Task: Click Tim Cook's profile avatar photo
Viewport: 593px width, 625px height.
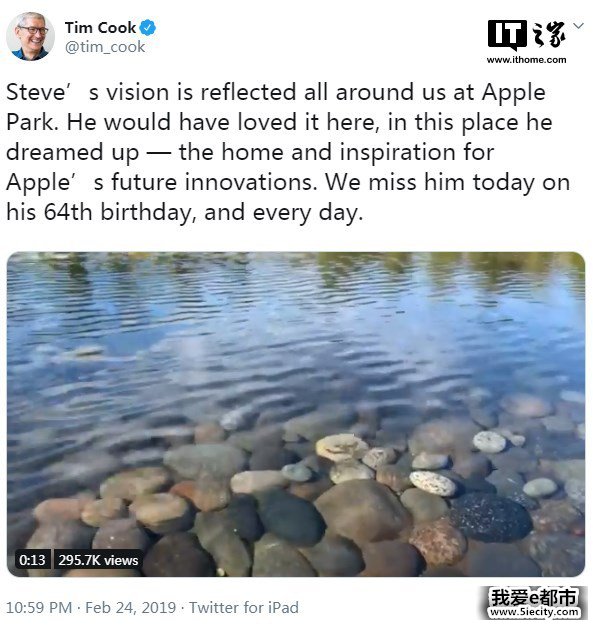Action: tap(30, 36)
